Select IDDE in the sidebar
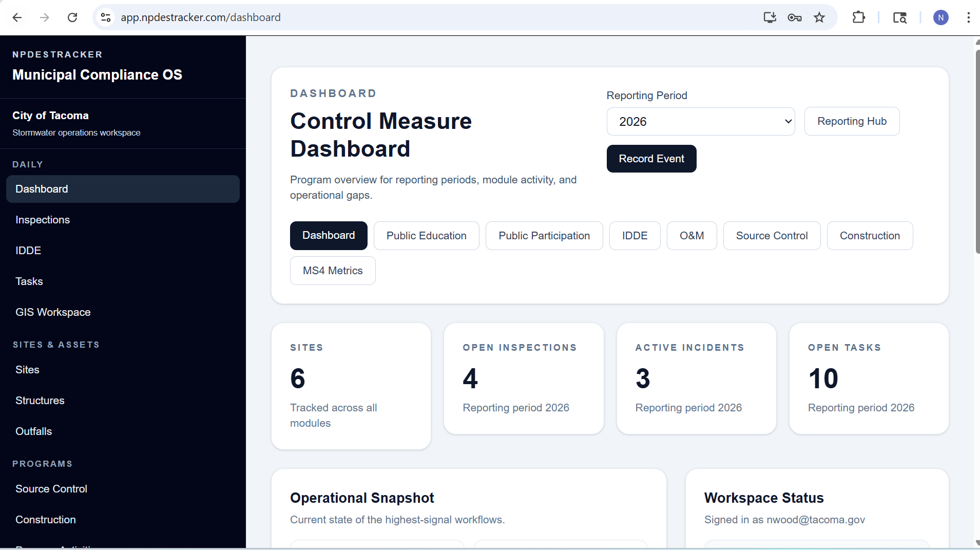 click(x=28, y=251)
